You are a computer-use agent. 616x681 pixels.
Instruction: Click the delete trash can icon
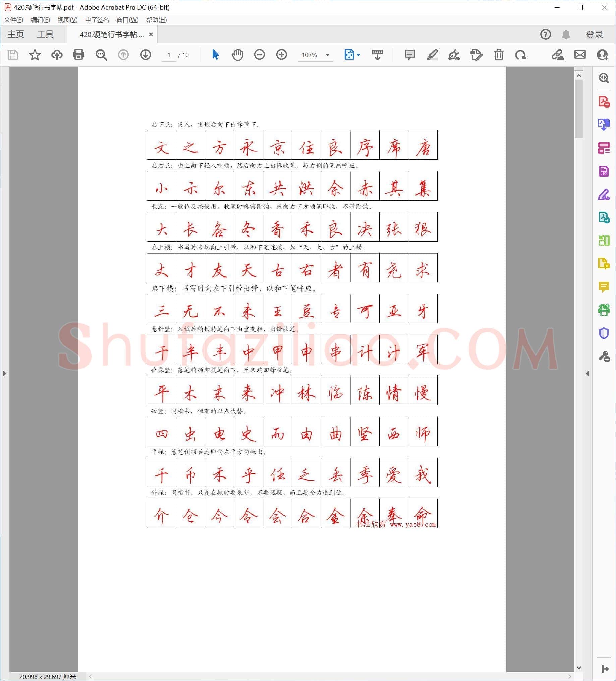pos(499,55)
